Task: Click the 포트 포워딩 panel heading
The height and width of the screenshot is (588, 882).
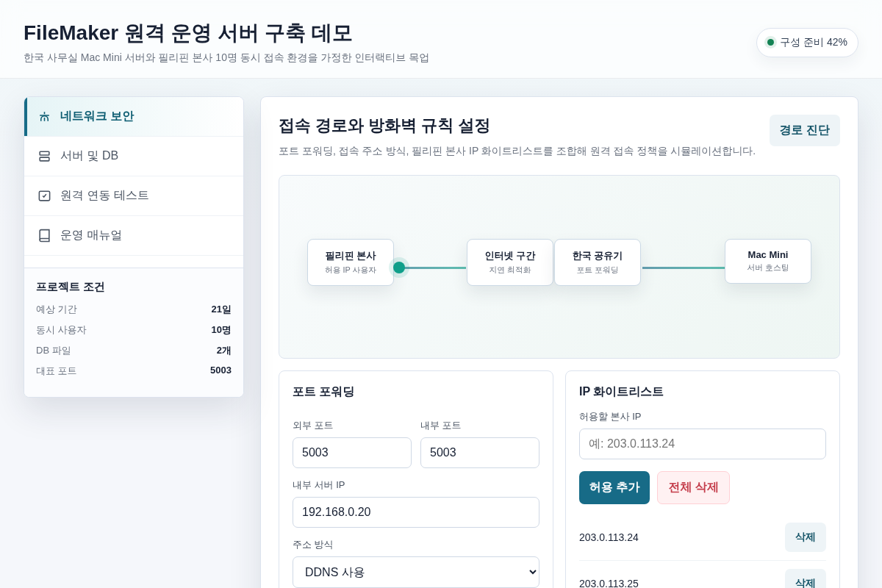Action: click(323, 392)
